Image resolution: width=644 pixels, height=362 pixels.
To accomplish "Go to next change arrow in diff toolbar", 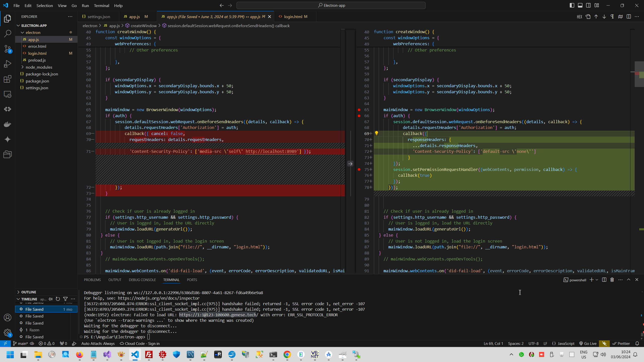I will pyautogui.click(x=604, y=17).
